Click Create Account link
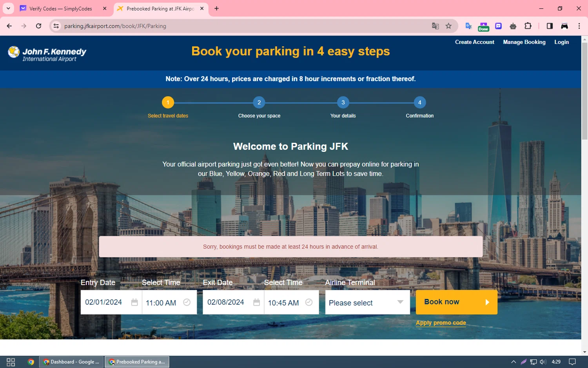Image resolution: width=588 pixels, height=368 pixels. point(474,42)
